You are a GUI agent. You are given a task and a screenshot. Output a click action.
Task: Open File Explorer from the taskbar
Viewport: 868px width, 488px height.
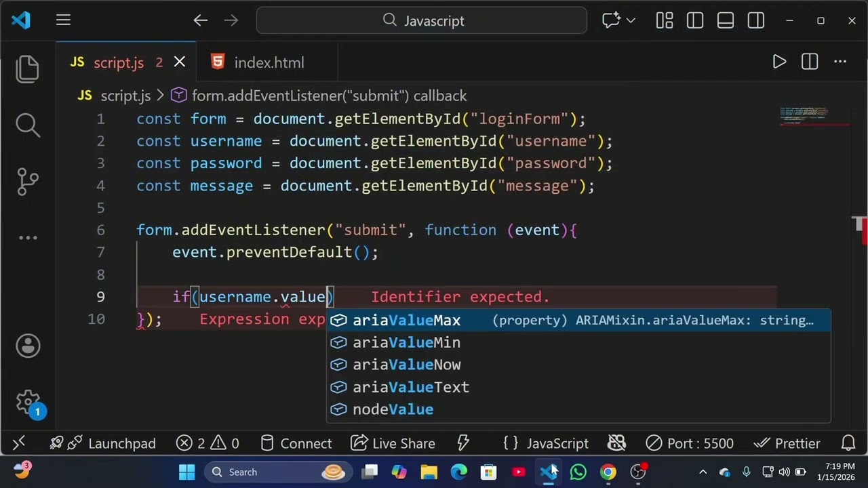click(429, 472)
